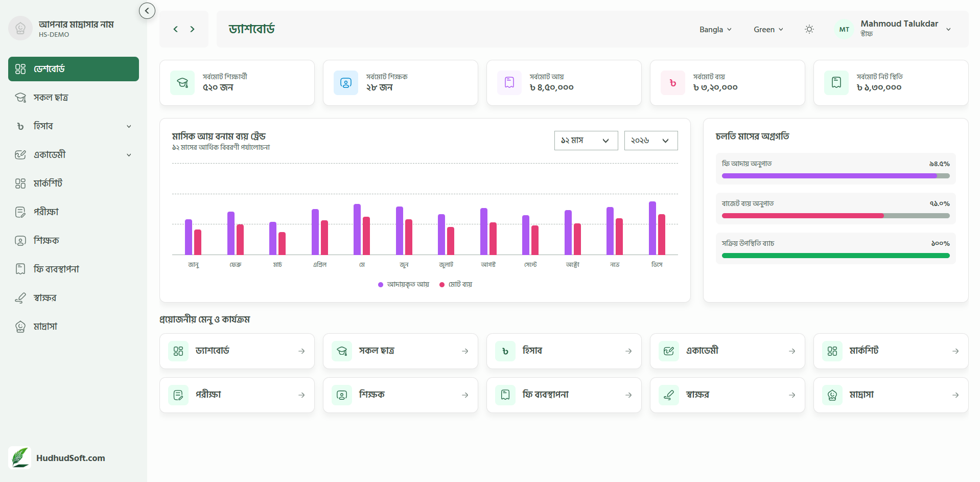Open the হিসাব quick menu card

pos(564,351)
